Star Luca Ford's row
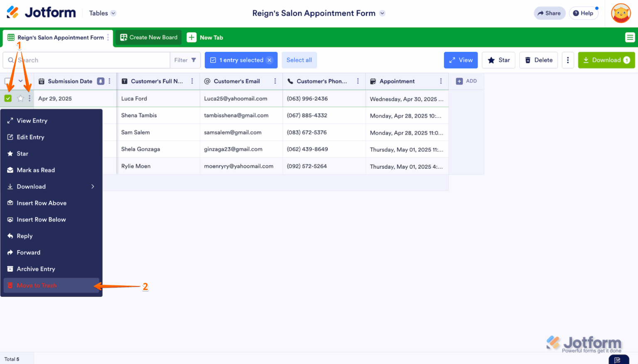 click(x=20, y=98)
